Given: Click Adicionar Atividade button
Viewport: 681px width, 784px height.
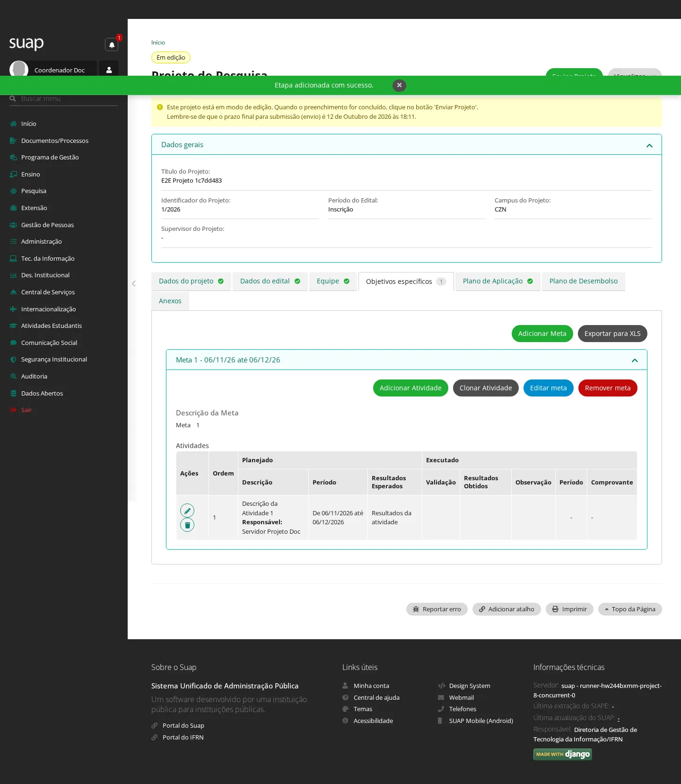Looking at the screenshot, I should (x=410, y=388).
